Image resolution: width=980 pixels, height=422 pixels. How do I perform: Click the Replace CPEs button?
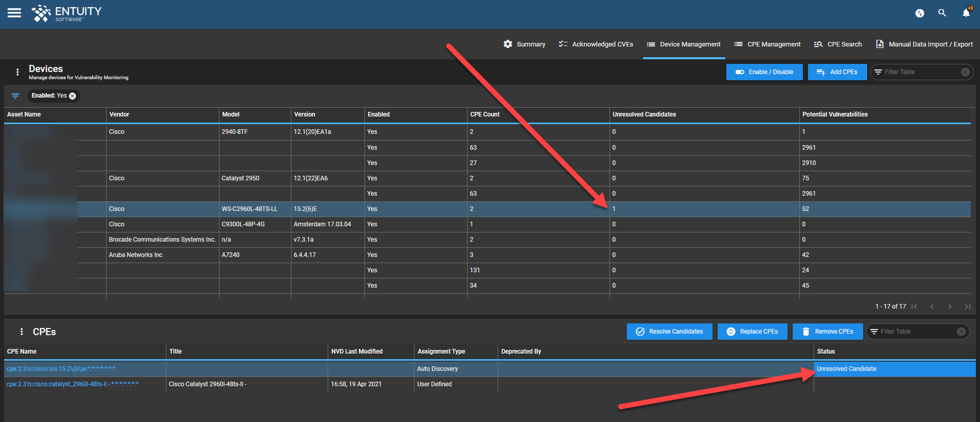[x=752, y=332]
